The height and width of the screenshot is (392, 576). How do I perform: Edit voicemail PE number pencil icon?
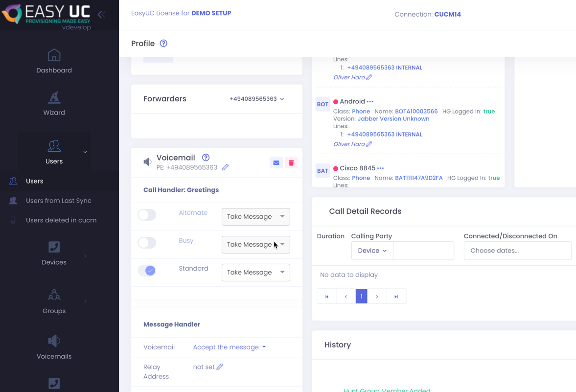coord(225,167)
